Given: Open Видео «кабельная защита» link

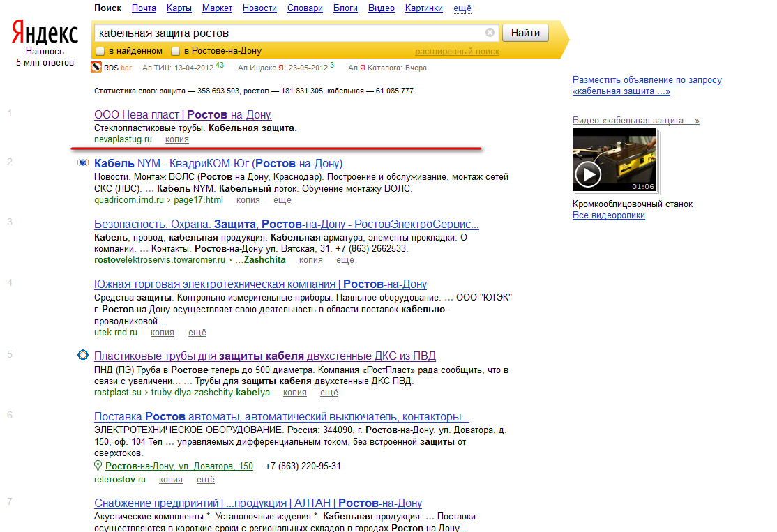Looking at the screenshot, I should point(636,121).
